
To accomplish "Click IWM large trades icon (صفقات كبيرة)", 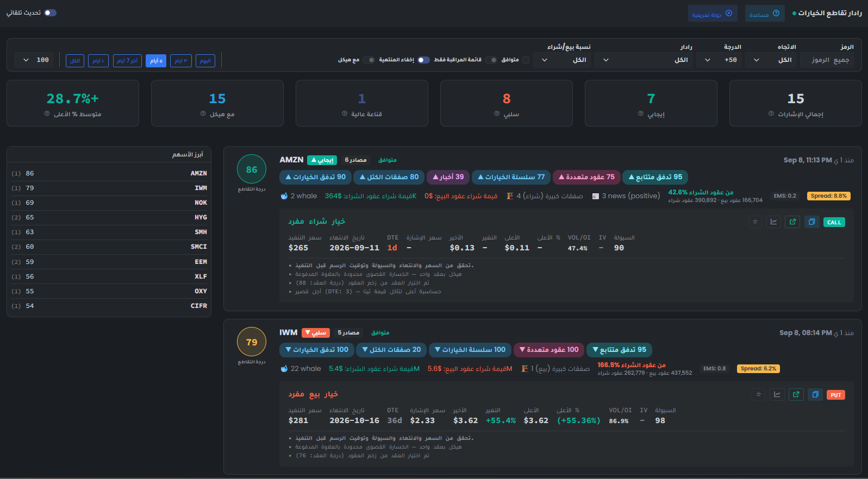I will [x=524, y=369].
